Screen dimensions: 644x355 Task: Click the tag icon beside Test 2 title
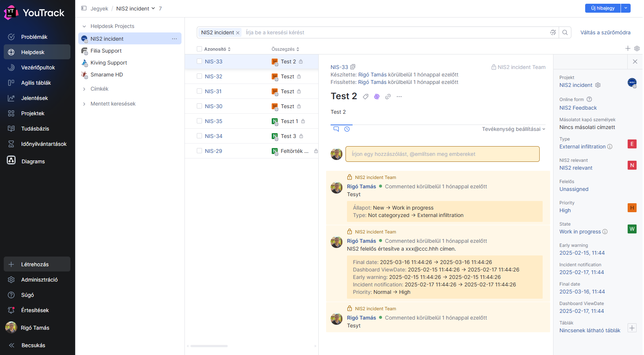[x=366, y=97]
